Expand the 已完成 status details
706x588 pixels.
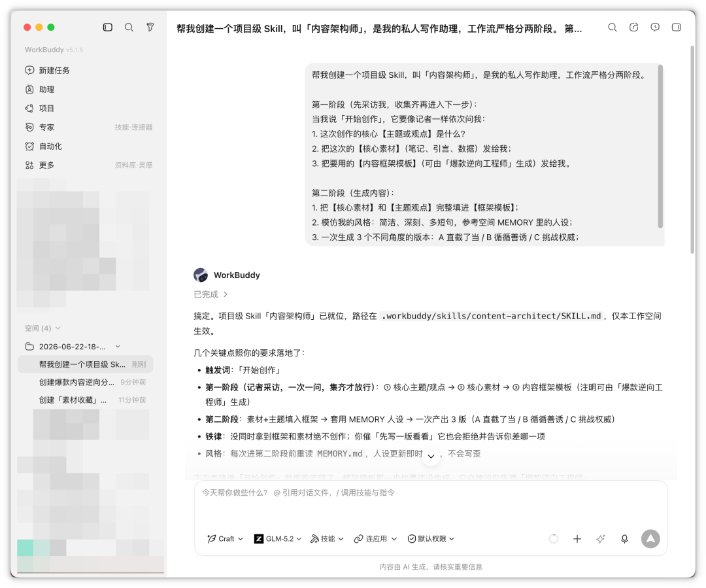point(210,294)
